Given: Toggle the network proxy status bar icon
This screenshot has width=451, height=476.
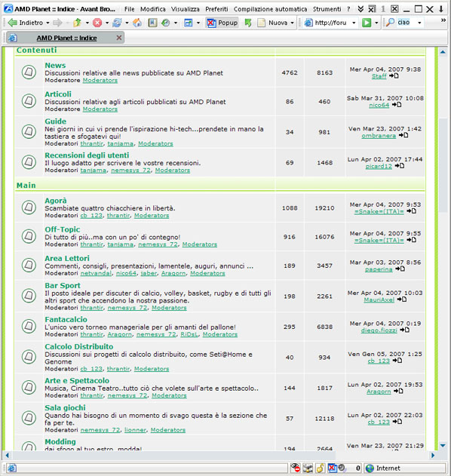Looking at the screenshot, I should pyautogui.click(x=308, y=468).
